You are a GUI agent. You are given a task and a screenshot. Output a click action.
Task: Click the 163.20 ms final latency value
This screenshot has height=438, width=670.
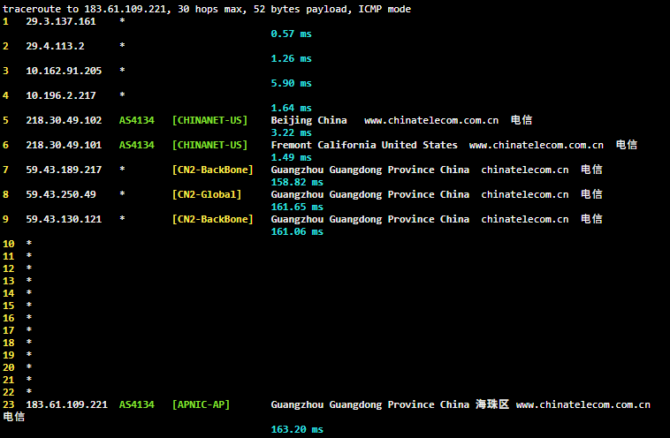click(x=297, y=429)
